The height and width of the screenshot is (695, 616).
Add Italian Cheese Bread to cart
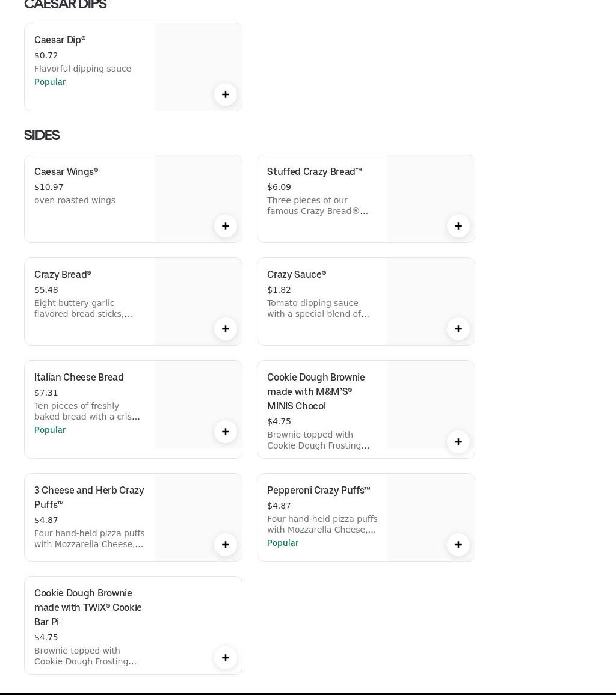coord(226,432)
